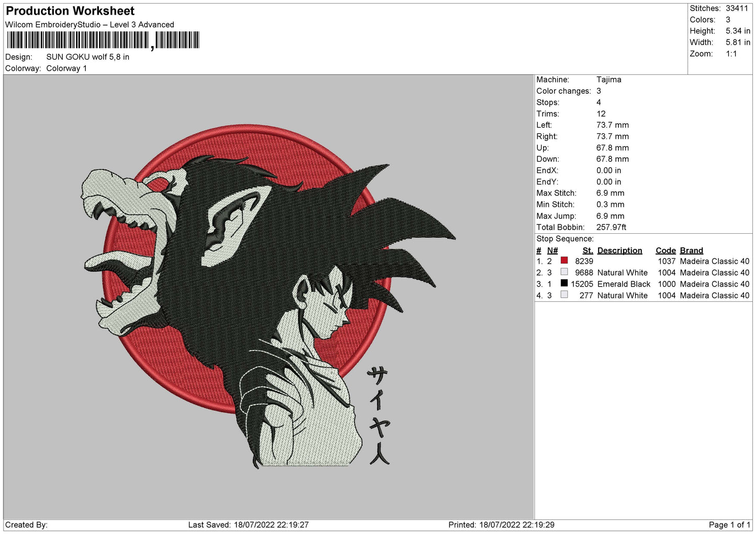Pick the Natural White swatch in row 4

(564, 295)
